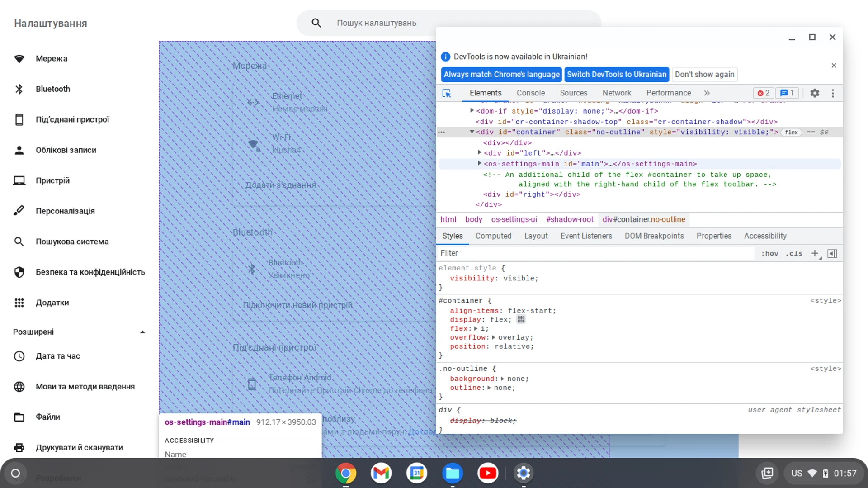Select body in the breadcrumb bar
Image resolution: width=868 pixels, height=488 pixels.
(473, 219)
